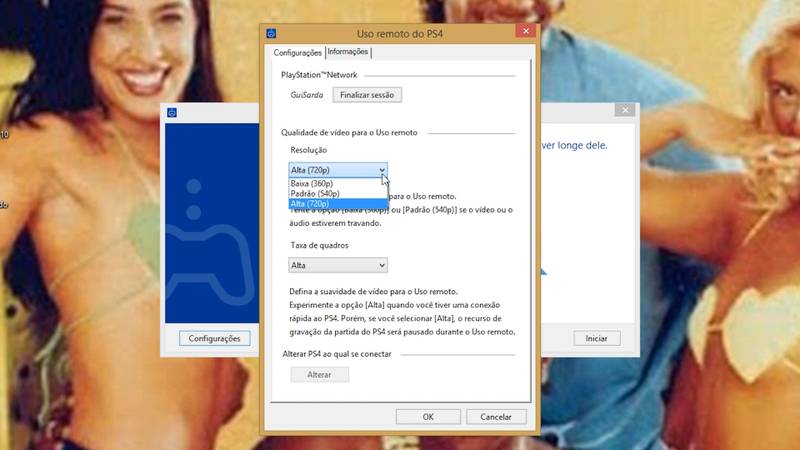Click Iniciar button in the background window

pyautogui.click(x=596, y=338)
